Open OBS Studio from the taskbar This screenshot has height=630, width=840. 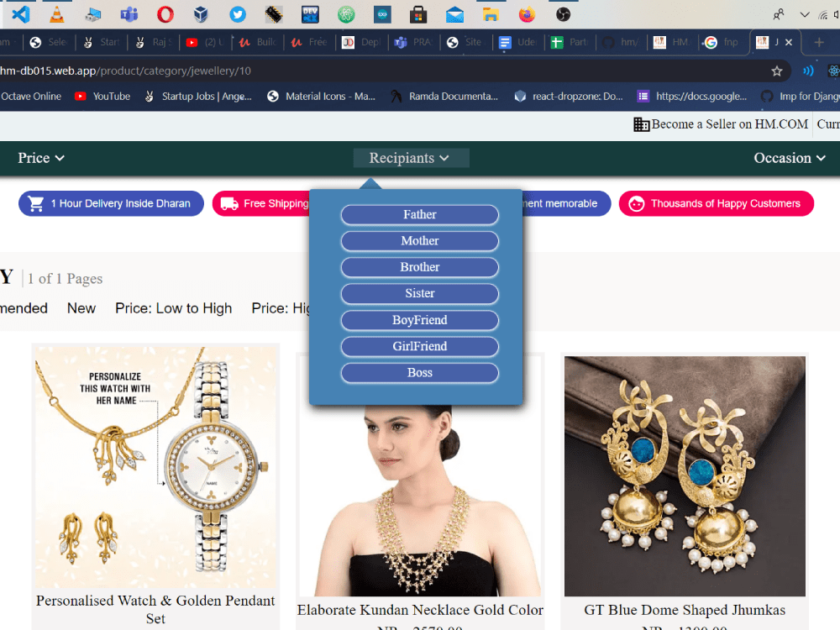pyautogui.click(x=563, y=14)
